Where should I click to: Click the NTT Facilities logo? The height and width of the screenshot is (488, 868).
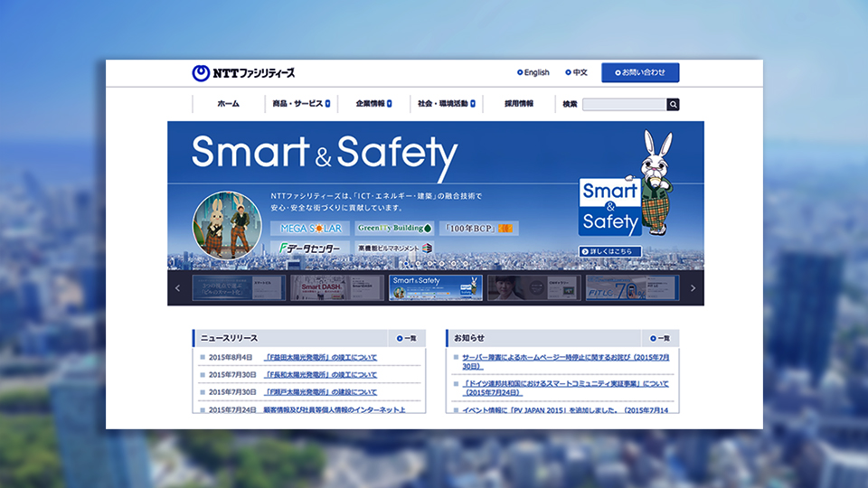coord(243,73)
